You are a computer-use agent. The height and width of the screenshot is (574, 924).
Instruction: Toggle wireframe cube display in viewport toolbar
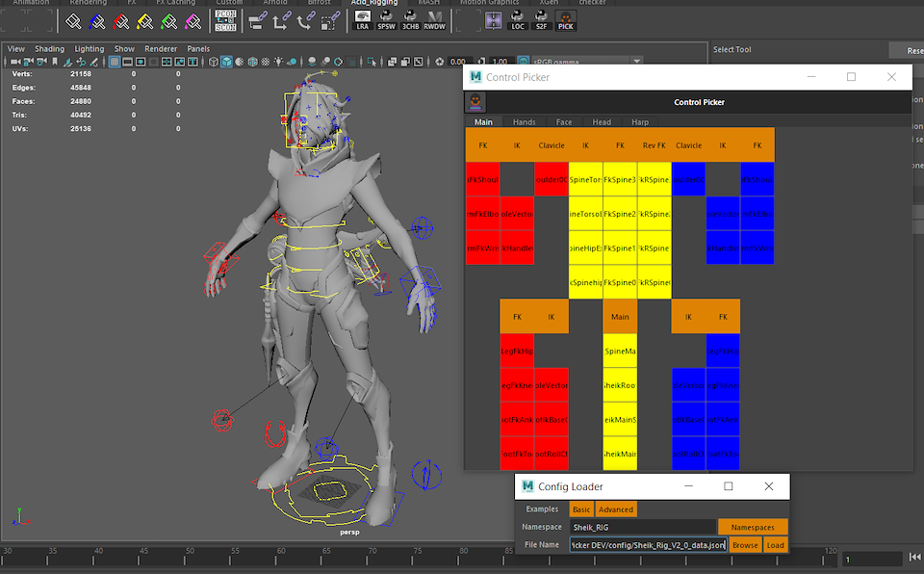pyautogui.click(x=213, y=62)
